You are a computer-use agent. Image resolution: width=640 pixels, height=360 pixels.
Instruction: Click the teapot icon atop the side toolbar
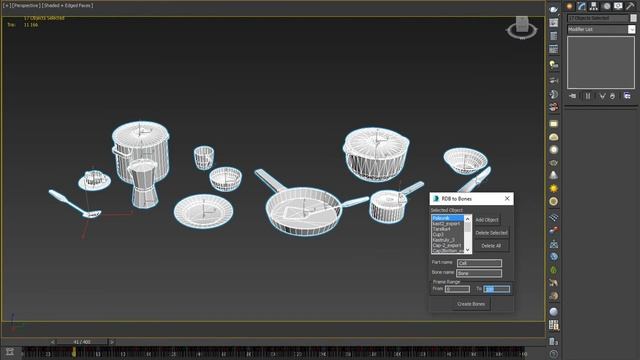[x=553, y=9]
